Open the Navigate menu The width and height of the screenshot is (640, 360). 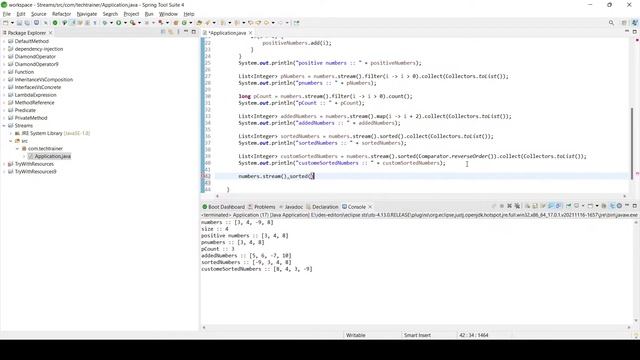pos(87,14)
